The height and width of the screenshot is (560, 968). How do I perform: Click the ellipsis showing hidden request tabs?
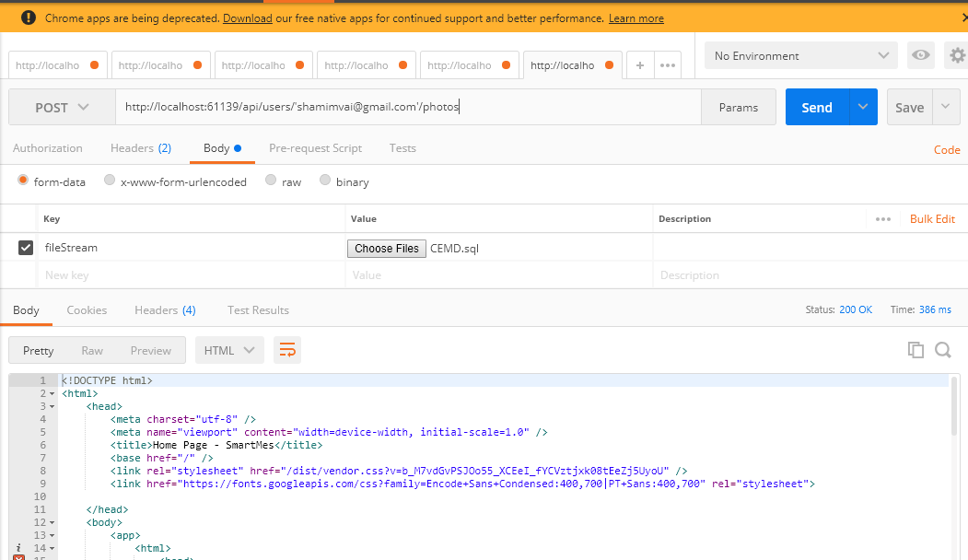coord(667,64)
